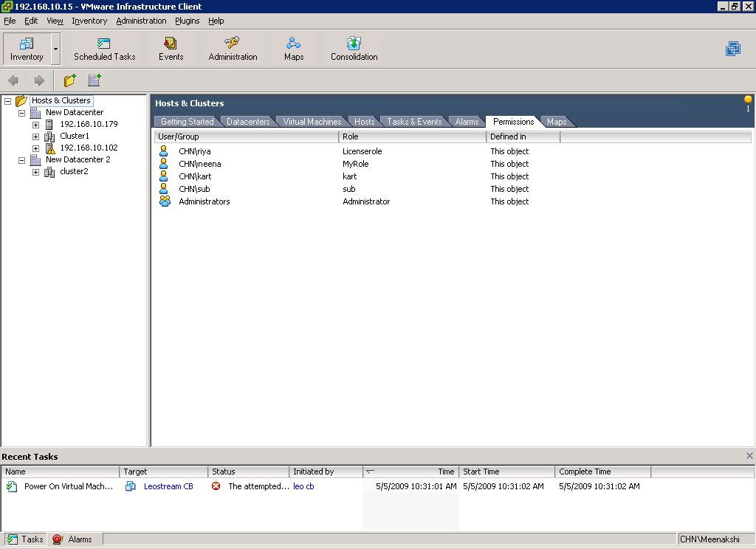Open the File menu

point(10,21)
